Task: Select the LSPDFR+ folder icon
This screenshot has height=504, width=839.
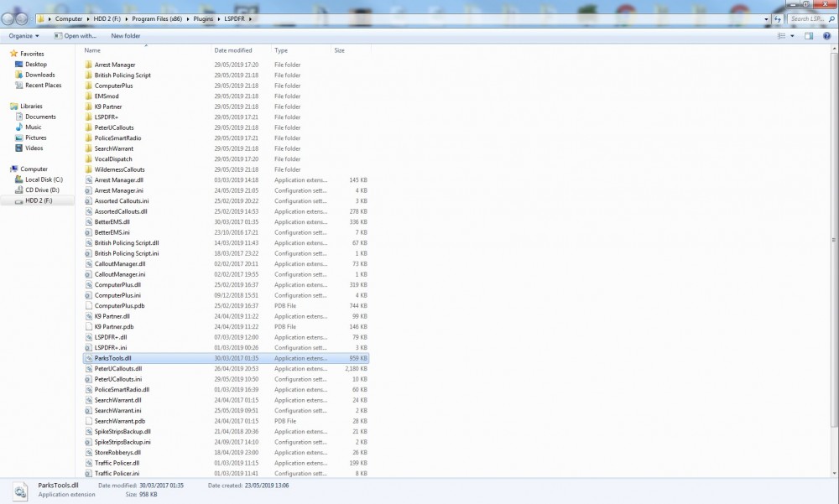Action: (x=89, y=117)
